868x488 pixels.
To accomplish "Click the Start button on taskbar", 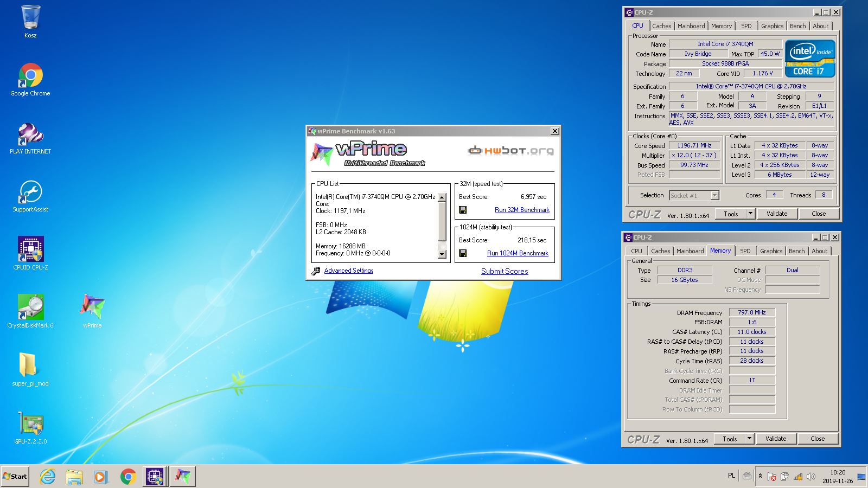I will click(x=15, y=477).
